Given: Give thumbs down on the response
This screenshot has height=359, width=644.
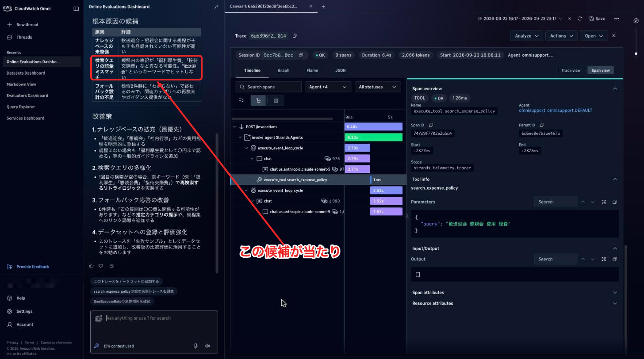Looking at the screenshot, I should coord(101,266).
